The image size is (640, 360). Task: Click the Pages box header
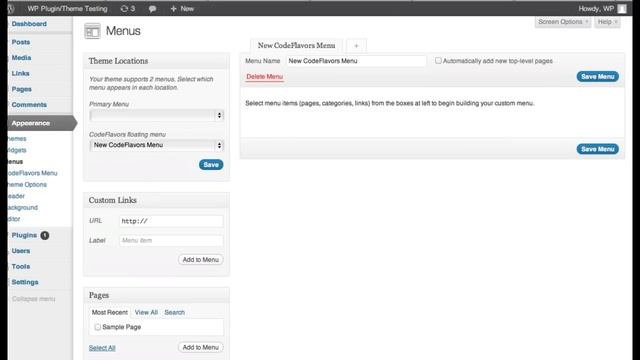click(x=156, y=295)
